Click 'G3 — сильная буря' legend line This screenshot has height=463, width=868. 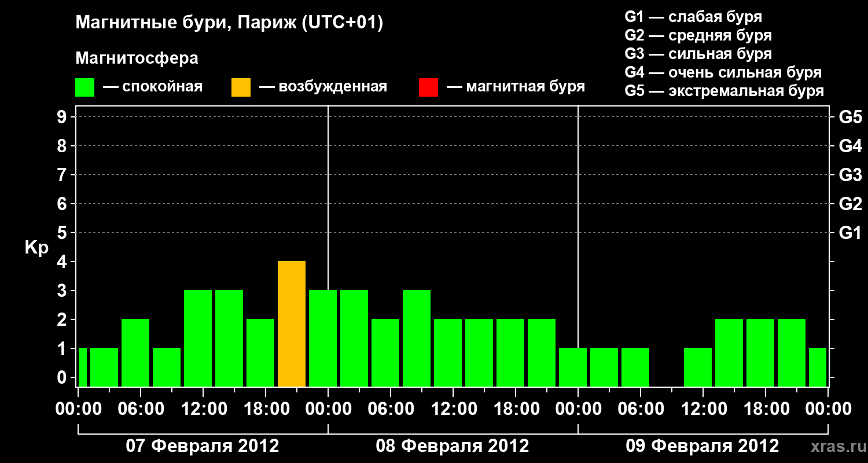point(698,54)
